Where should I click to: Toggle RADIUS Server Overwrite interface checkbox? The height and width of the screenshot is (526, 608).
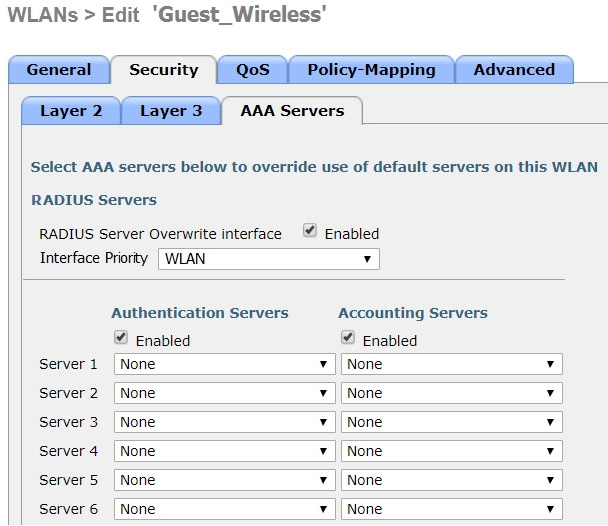pos(310,232)
